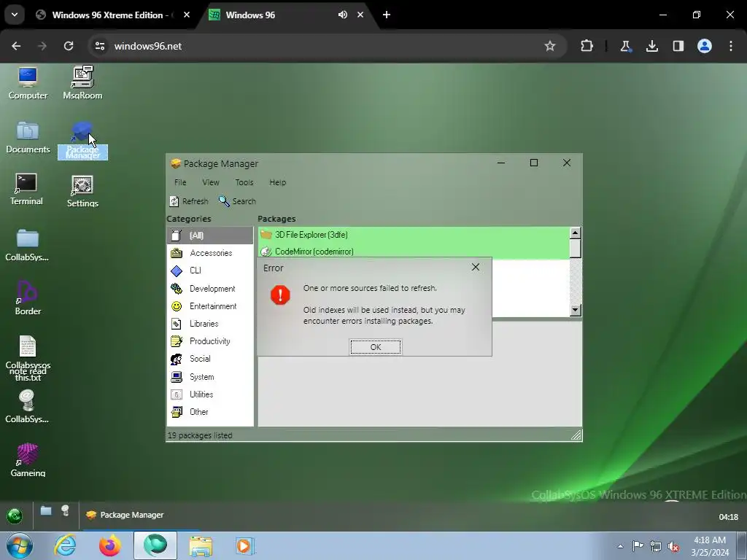Open the Settings desktop icon
Screen dimensions: 747x560
[x=82, y=192]
